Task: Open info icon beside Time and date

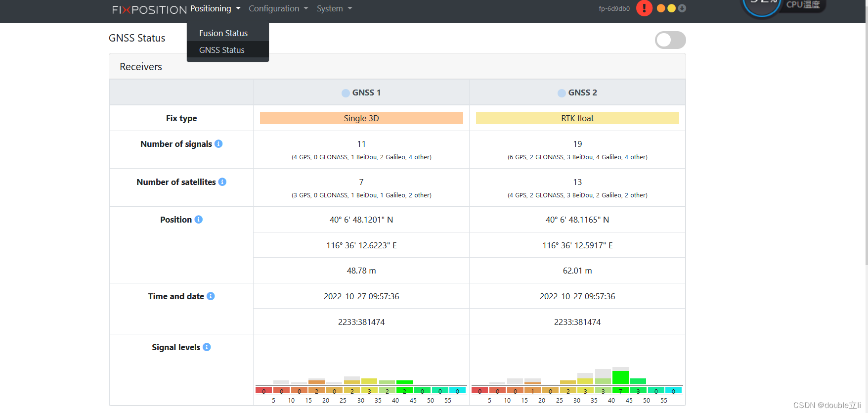Action: [211, 296]
